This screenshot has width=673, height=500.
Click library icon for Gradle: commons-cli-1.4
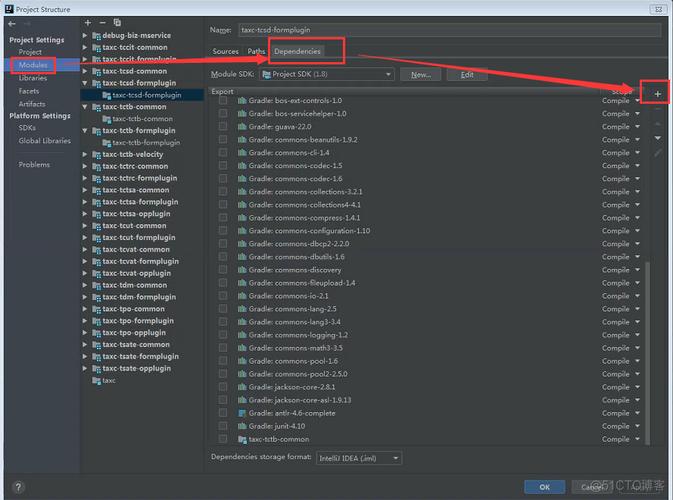coord(242,153)
